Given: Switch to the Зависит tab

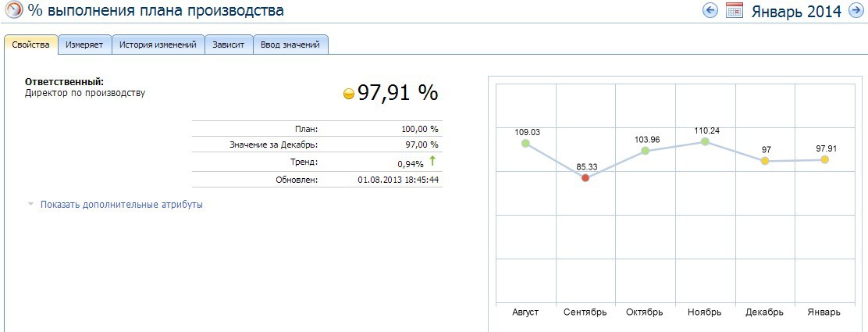Looking at the screenshot, I should coord(229,45).
